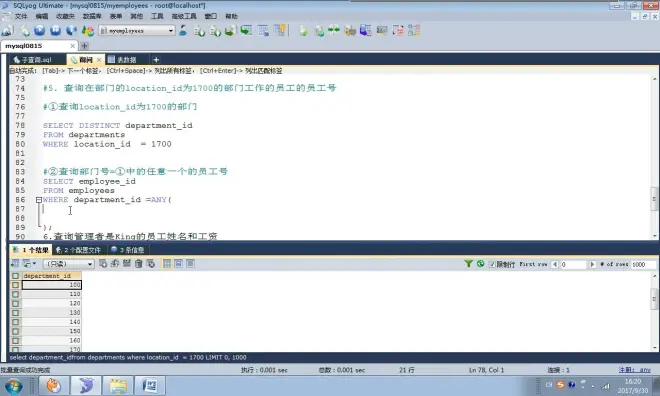Switch to the 3 条信息 tab
Viewport: 660px width, 396px height.
tap(128, 250)
